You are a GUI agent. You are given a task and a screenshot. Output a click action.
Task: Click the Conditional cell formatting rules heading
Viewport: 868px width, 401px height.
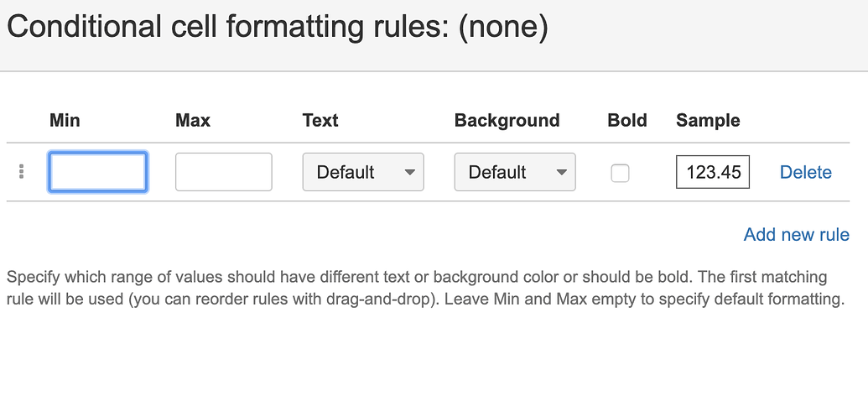coord(226,27)
